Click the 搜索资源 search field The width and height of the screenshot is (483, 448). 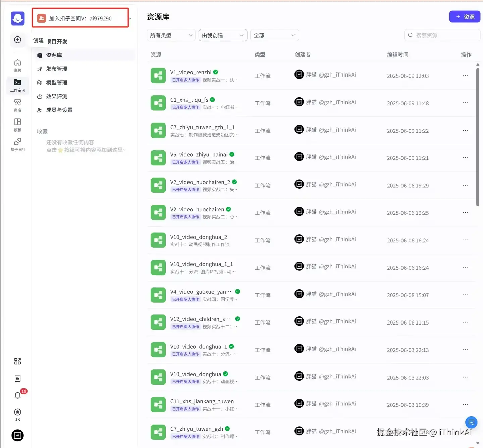(x=442, y=35)
